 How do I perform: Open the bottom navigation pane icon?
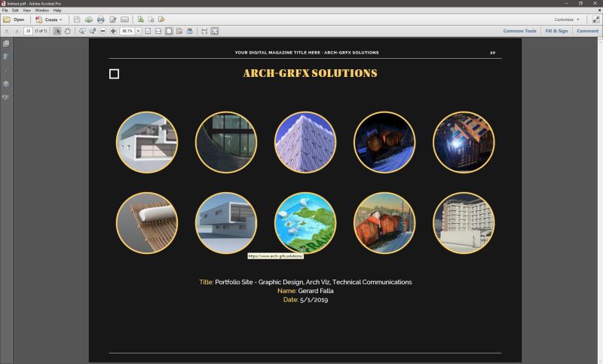pyautogui.click(x=6, y=97)
